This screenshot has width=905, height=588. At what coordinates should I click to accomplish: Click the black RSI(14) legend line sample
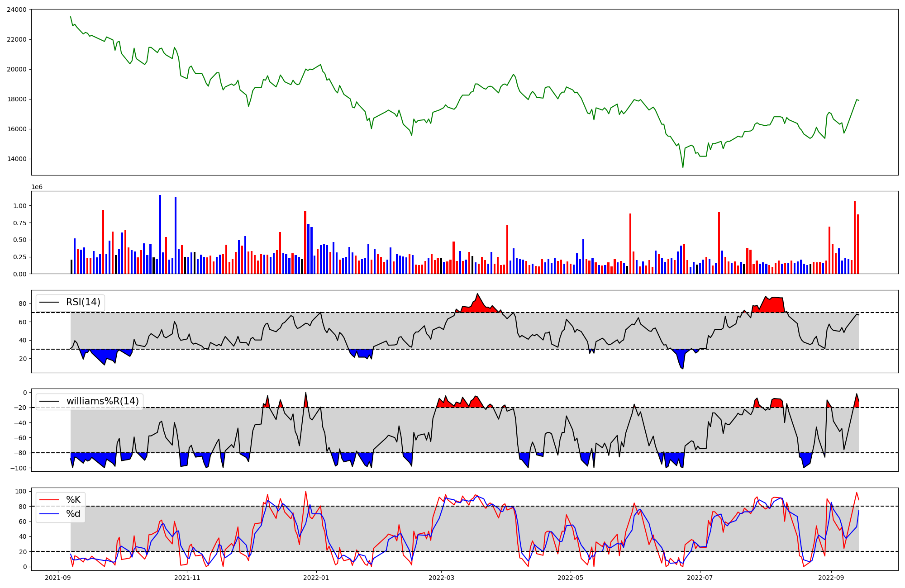[x=49, y=302]
